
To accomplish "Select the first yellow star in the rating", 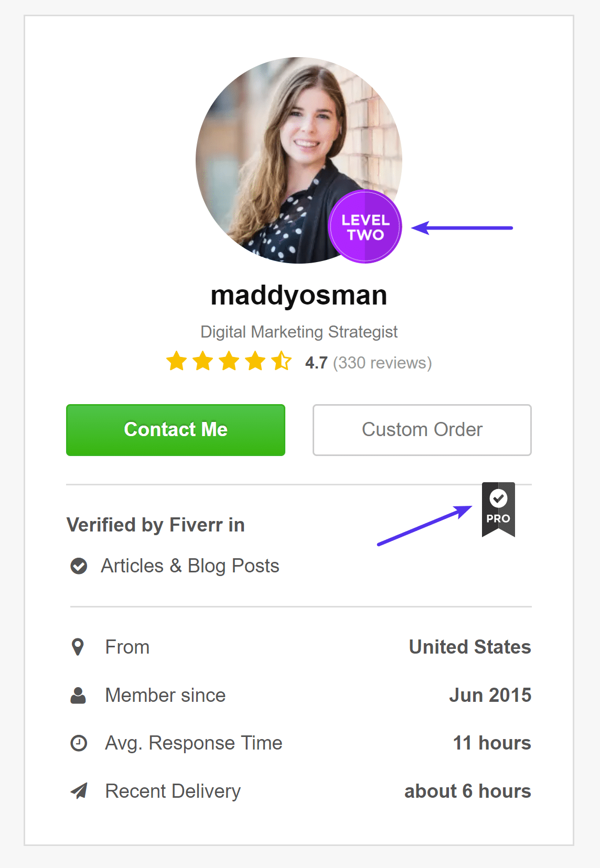I will (x=175, y=361).
